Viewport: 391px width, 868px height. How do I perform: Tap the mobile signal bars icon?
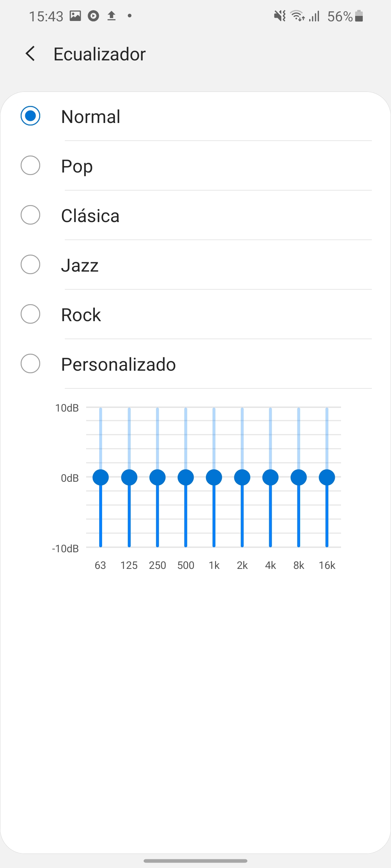pos(315,16)
